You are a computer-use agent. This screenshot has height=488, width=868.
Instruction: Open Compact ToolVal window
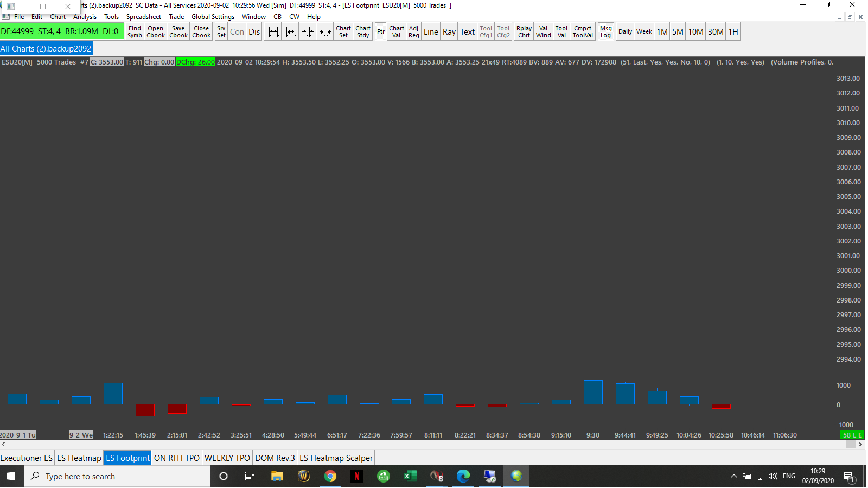tap(583, 32)
